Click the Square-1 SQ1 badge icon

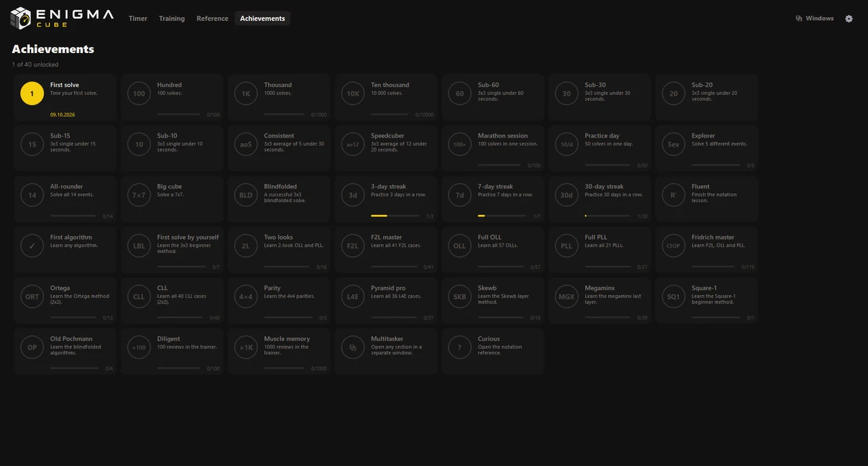coord(673,297)
